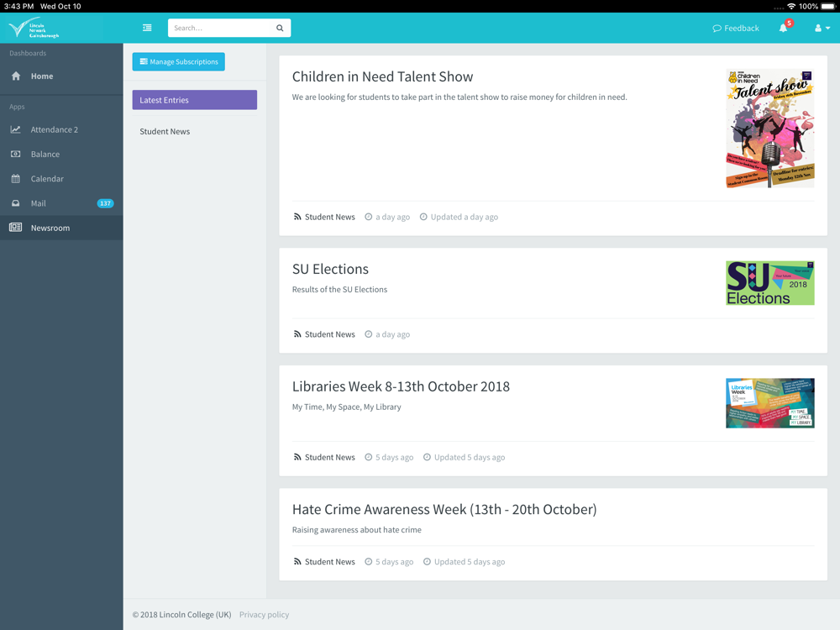Click 'Raising awareness about hate crime' text
The image size is (840, 630).
[x=357, y=530]
